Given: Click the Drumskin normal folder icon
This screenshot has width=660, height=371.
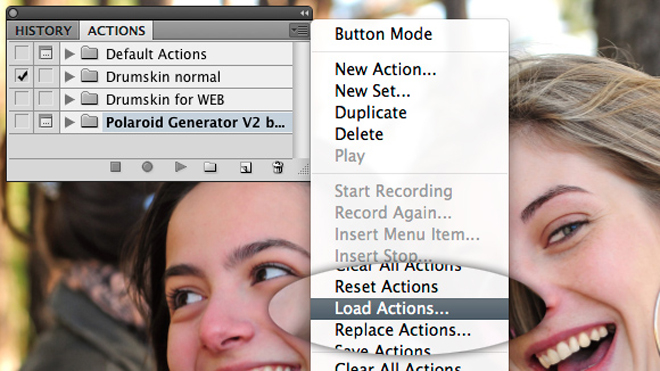Looking at the screenshot, I should [89, 76].
